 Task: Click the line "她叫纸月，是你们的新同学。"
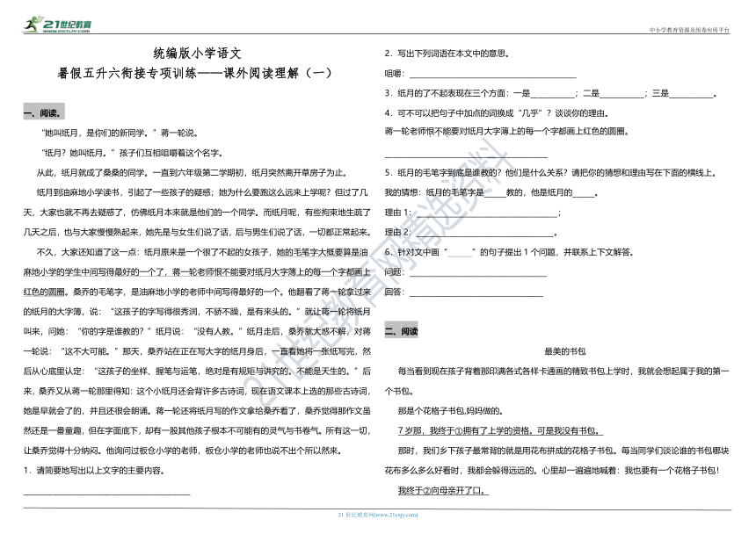click(120, 133)
